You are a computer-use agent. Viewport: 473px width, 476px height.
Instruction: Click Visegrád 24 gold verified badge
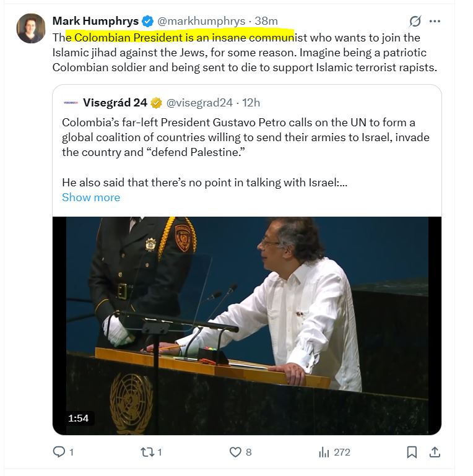(x=156, y=102)
